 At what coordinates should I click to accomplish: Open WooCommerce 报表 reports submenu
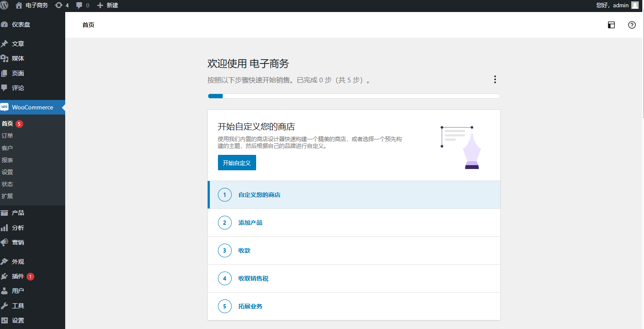[7, 160]
